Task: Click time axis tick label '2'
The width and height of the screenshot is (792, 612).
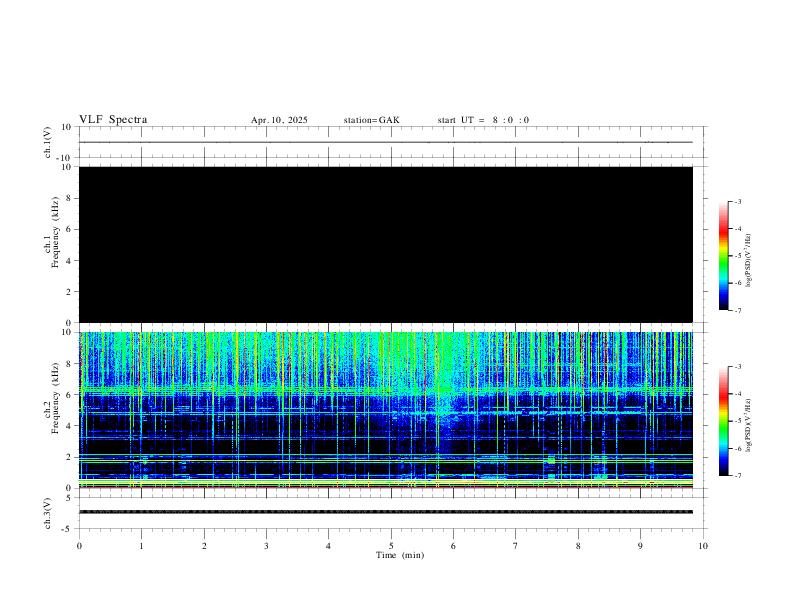Action: coord(204,546)
